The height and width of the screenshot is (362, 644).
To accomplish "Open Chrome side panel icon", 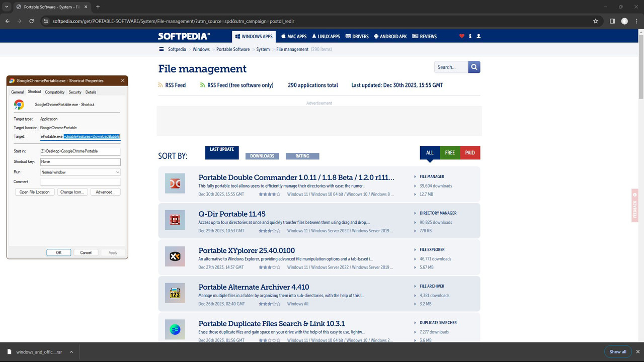I will pyautogui.click(x=612, y=21).
